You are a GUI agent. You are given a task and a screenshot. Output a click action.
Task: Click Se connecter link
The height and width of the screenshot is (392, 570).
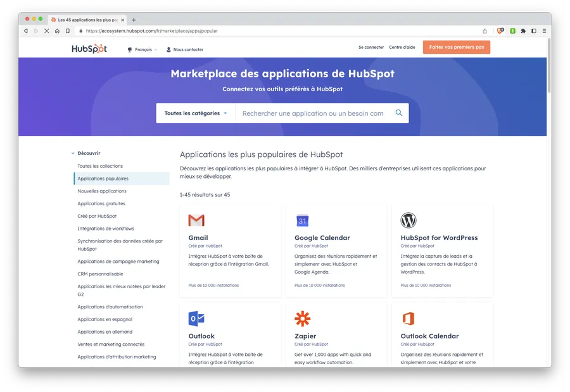point(371,47)
